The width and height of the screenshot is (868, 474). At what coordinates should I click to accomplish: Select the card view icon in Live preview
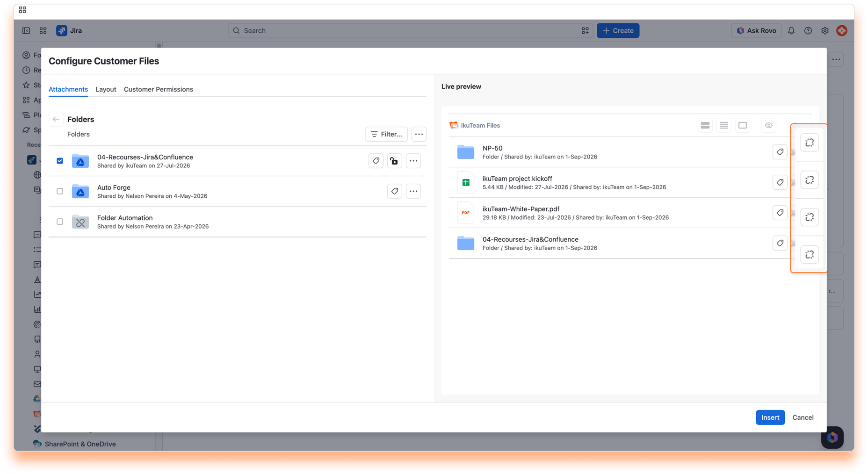pos(705,125)
